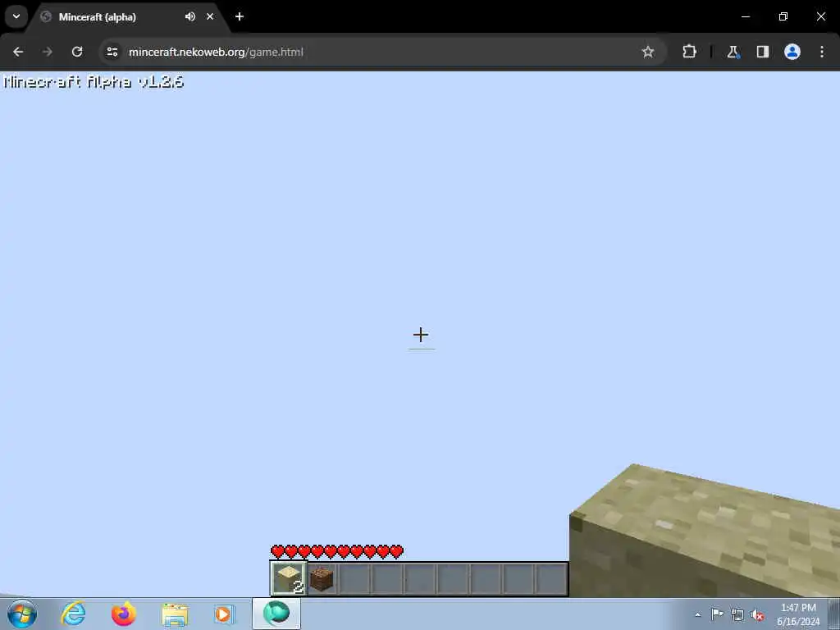Open Action Center flag icon
The width and height of the screenshot is (840, 630).
coord(717,614)
